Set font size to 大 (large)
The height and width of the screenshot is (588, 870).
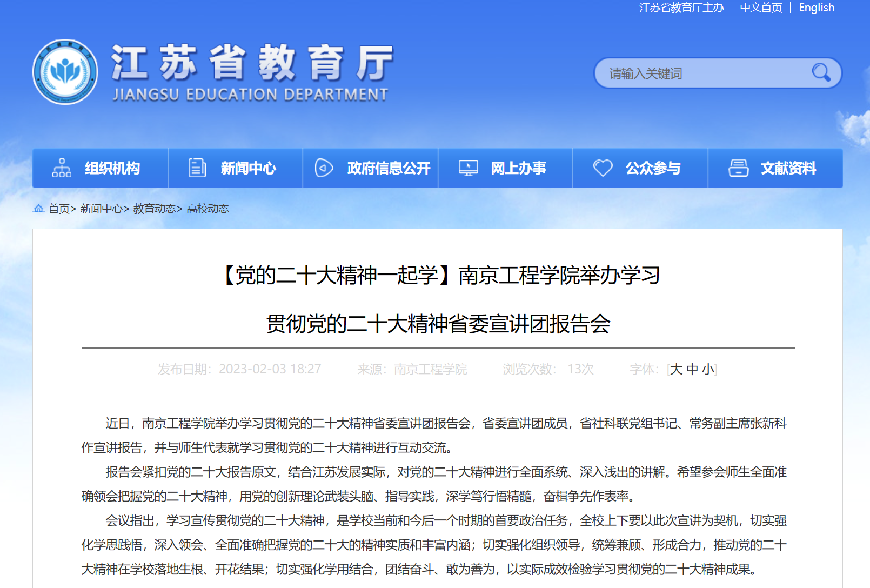point(676,369)
